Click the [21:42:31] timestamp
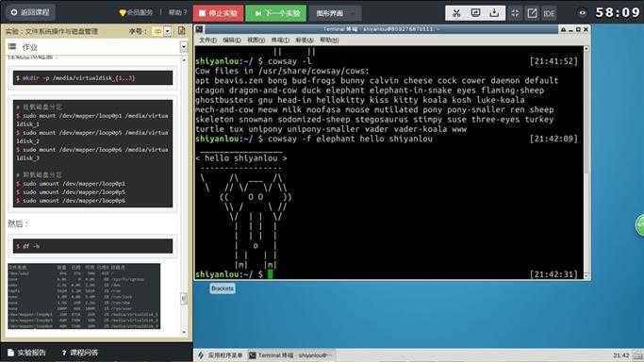Image resolution: width=644 pixels, height=362 pixels. [553, 274]
